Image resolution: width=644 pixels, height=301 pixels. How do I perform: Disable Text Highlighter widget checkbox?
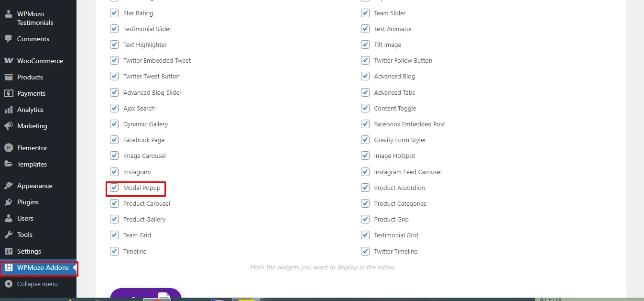coord(114,45)
